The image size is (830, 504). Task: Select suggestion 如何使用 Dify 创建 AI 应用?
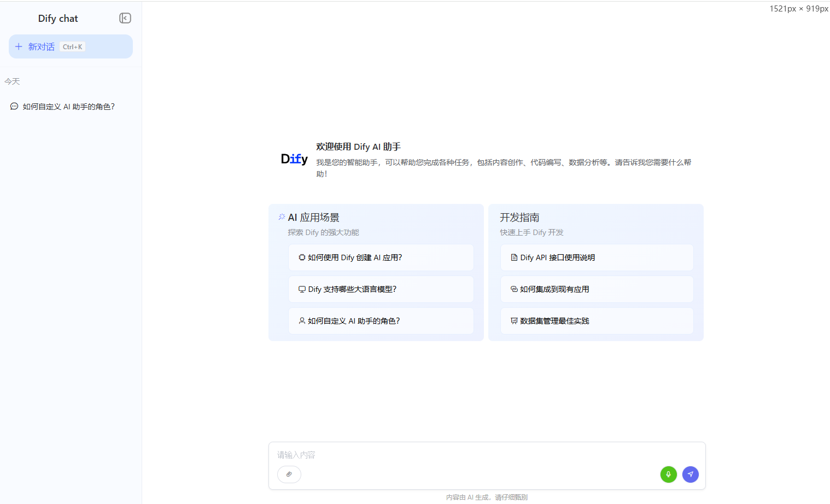(x=381, y=257)
